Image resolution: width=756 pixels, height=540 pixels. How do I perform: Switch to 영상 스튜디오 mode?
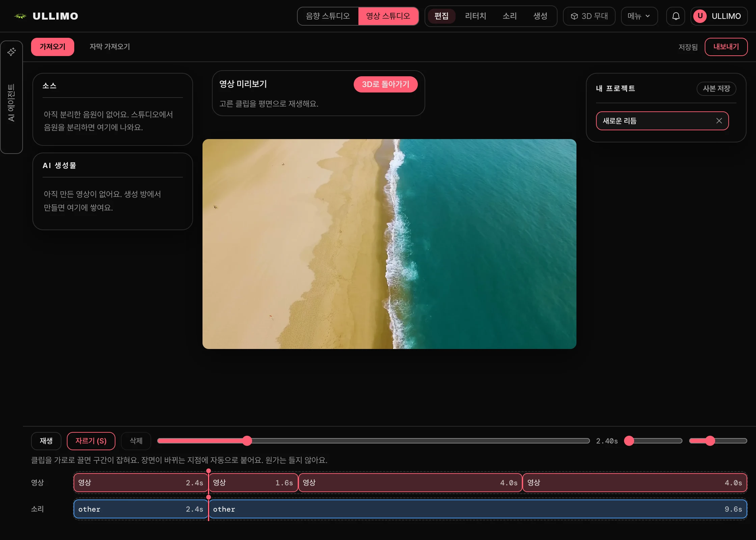point(388,16)
